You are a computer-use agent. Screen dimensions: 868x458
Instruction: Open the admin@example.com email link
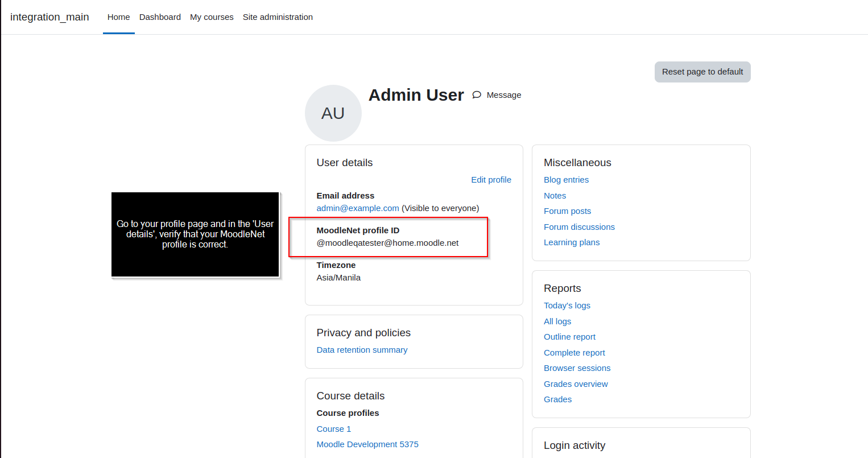[x=358, y=208]
